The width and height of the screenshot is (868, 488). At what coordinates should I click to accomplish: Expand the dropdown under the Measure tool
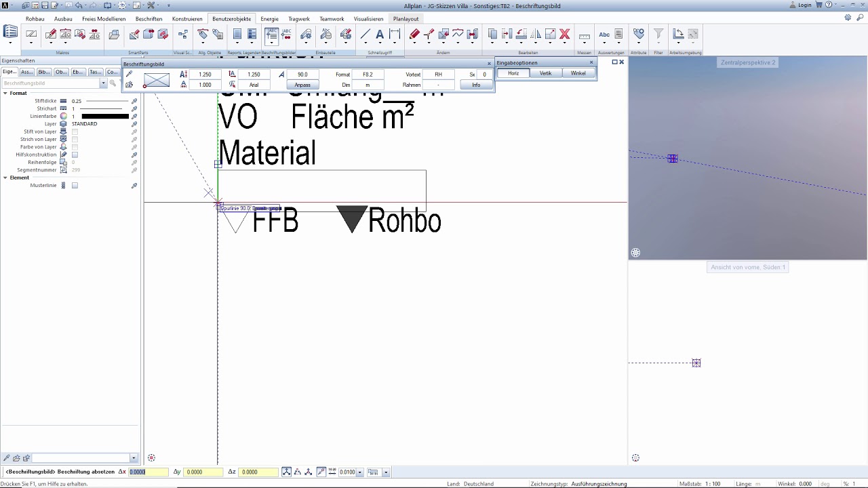point(584,44)
